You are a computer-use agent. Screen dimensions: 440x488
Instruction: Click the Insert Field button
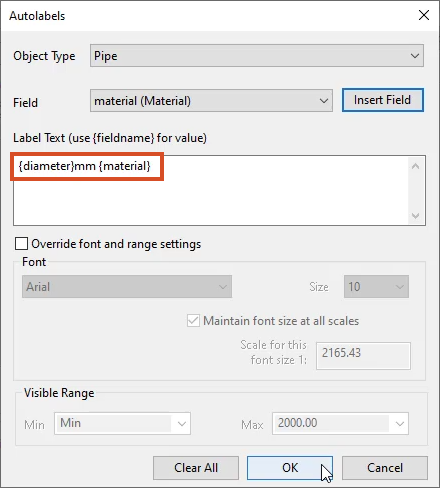point(382,100)
